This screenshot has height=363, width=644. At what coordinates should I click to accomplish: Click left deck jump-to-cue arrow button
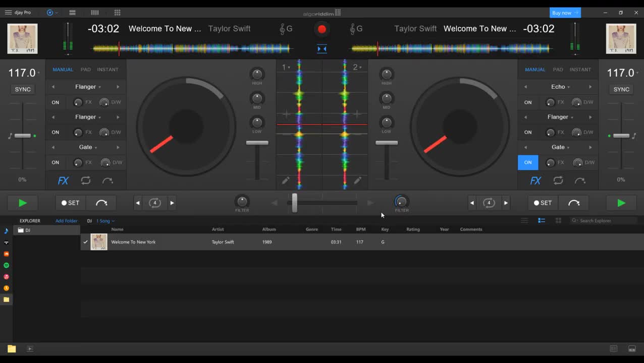(x=101, y=203)
